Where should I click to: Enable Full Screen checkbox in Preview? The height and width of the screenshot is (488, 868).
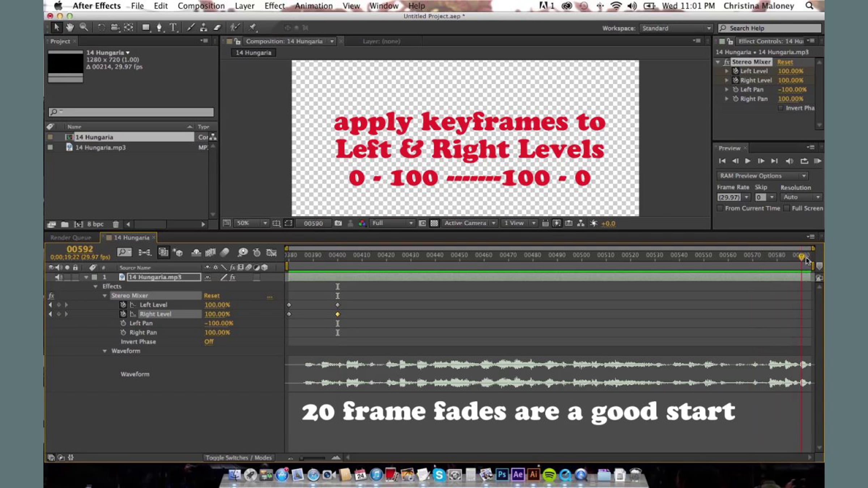(x=786, y=208)
